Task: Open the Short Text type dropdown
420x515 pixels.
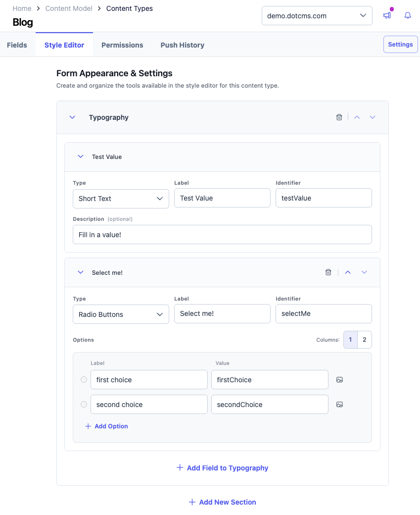Action: pyautogui.click(x=121, y=199)
